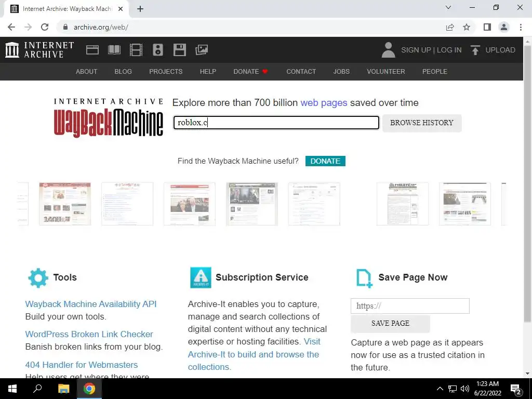Open the BLOG menu item
The image size is (532, 399).
(x=123, y=72)
